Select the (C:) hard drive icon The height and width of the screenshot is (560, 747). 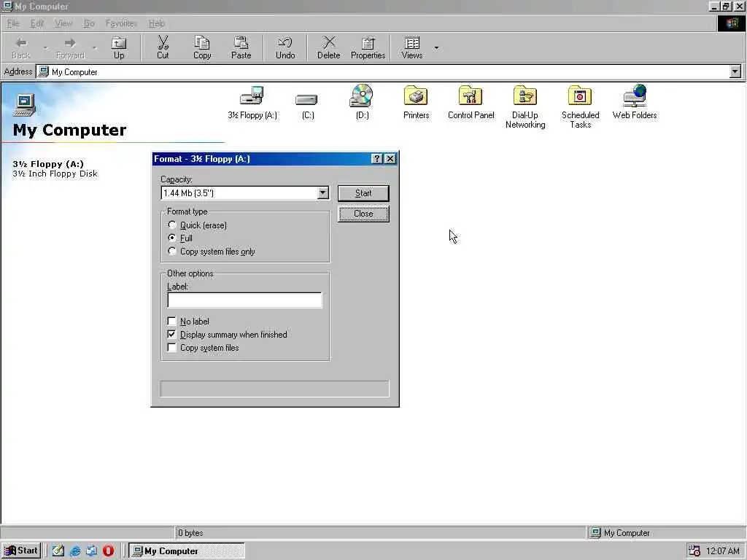(x=306, y=99)
